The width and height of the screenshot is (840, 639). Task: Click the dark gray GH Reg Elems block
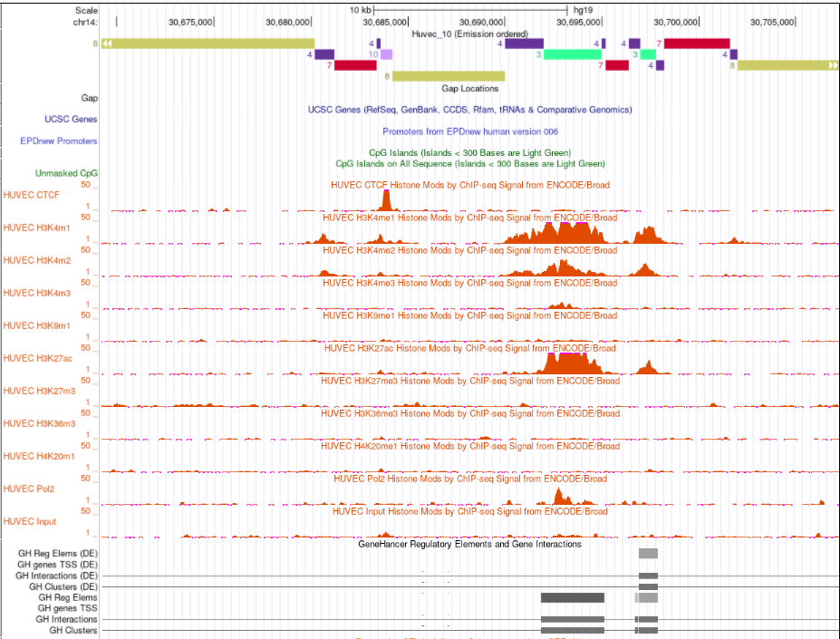click(x=572, y=597)
